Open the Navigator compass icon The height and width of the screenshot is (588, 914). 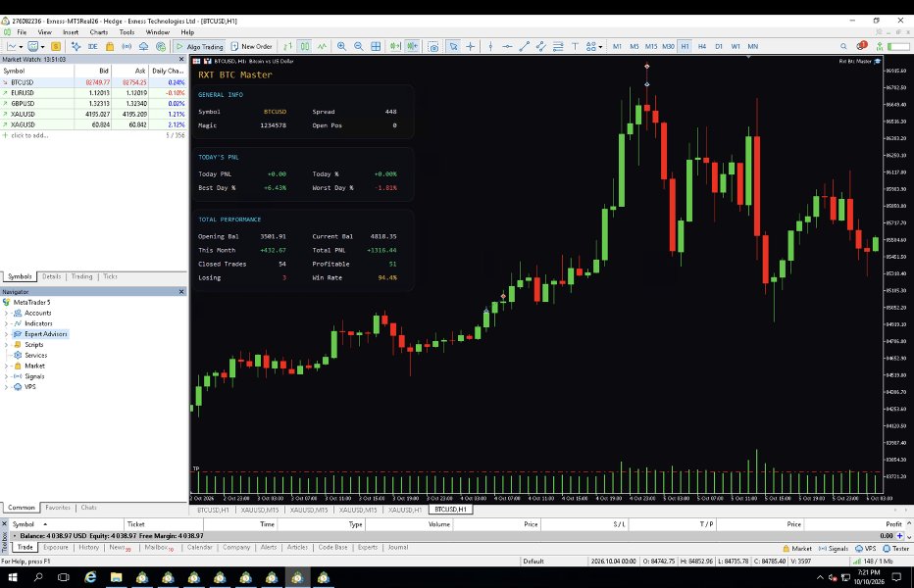(x=76, y=46)
